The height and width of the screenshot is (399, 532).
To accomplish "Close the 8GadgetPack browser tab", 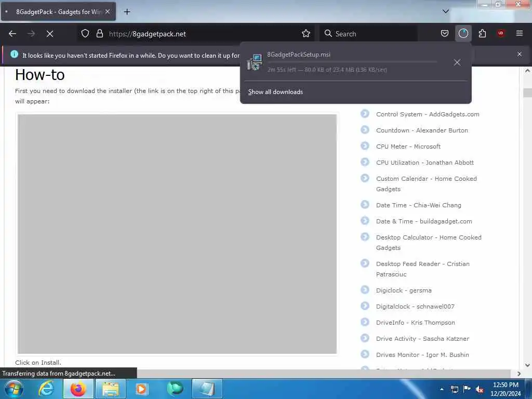I will 108,11.
